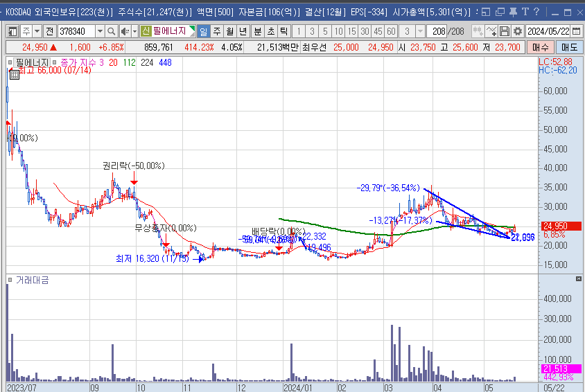This screenshot has width=585, height=392.
Task: Choose the 30 interval button
Action: [365, 31]
